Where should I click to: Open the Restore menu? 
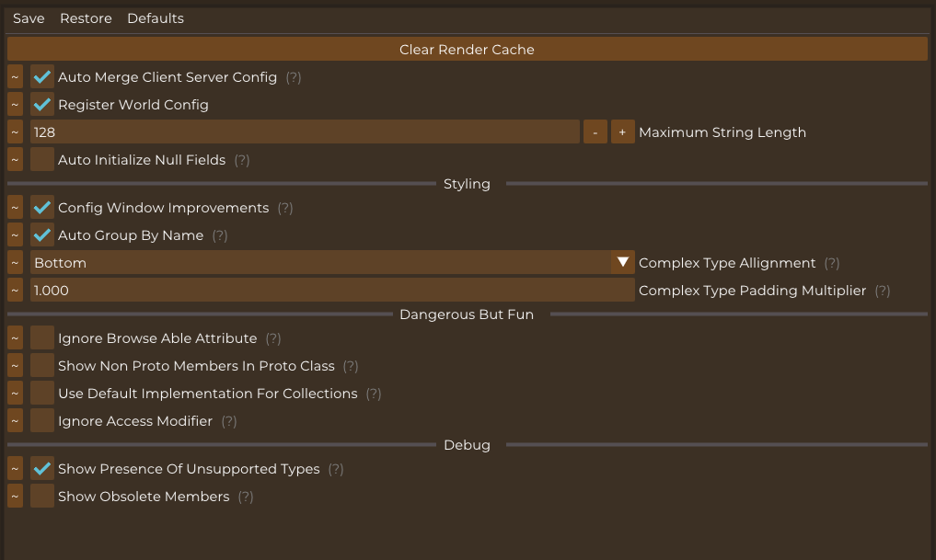click(x=86, y=18)
